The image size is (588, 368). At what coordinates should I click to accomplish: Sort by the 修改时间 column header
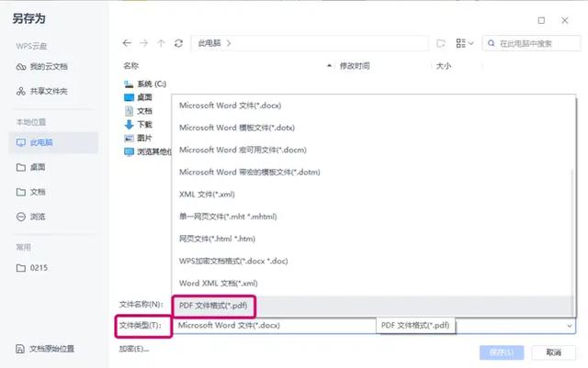(355, 66)
